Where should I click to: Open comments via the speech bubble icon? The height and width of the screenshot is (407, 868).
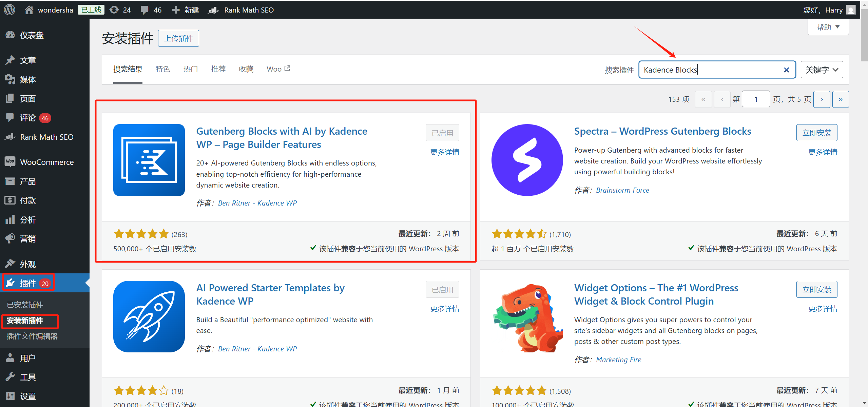[144, 9]
